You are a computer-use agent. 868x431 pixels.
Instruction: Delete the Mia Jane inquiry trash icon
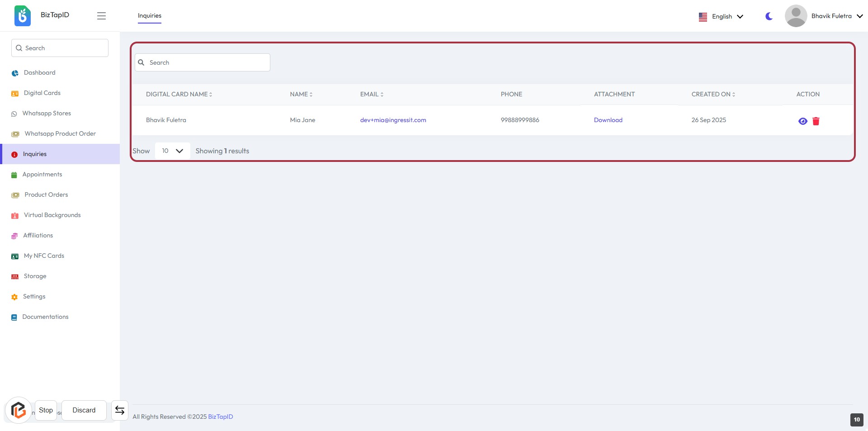[x=816, y=121]
